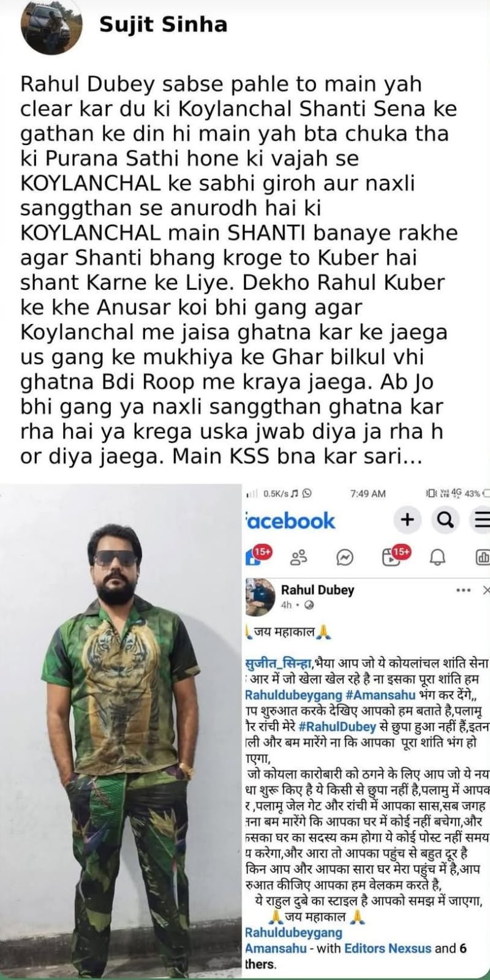Viewport: 490px width, 980px height.
Task: Open the hamburger menu icon
Action: pyautogui.click(x=481, y=520)
